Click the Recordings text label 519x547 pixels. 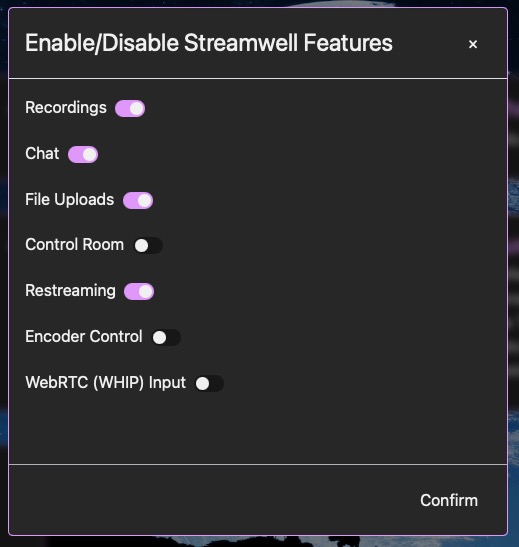click(x=66, y=108)
